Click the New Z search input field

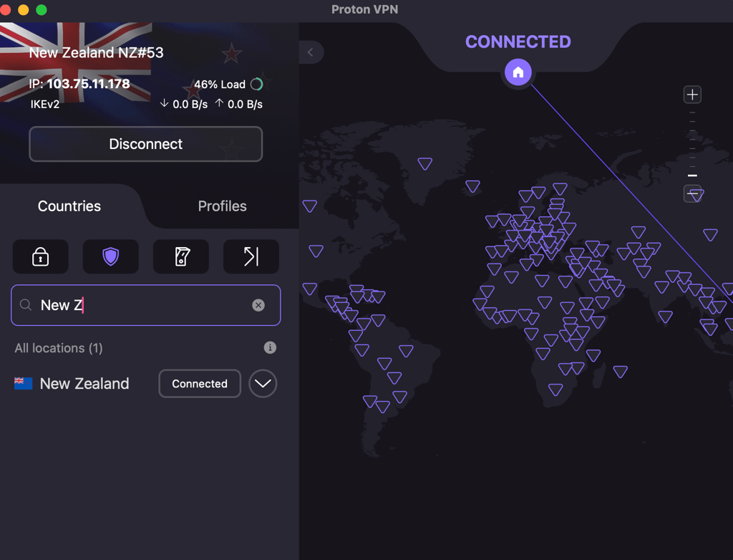tap(146, 305)
